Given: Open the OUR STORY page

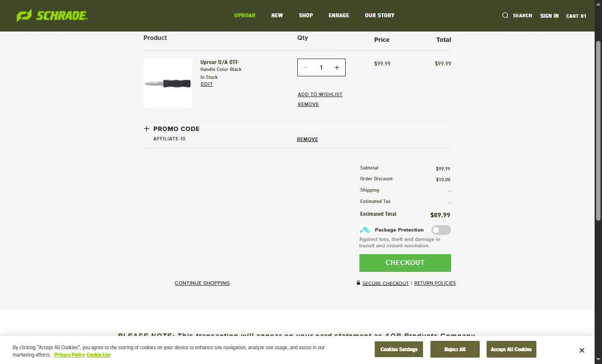Looking at the screenshot, I should 380,15.
